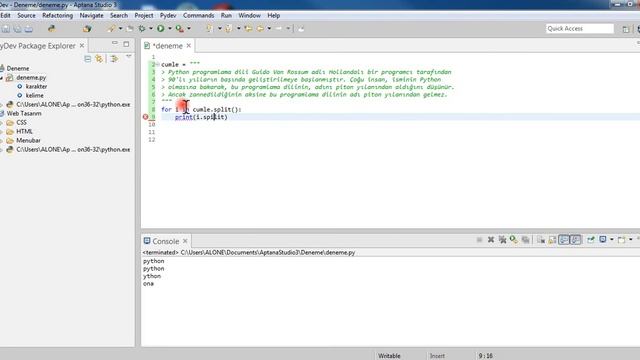This screenshot has width=640, height=360.
Task: Open Display Selected Console dropdown arrow
Action: 611,240
